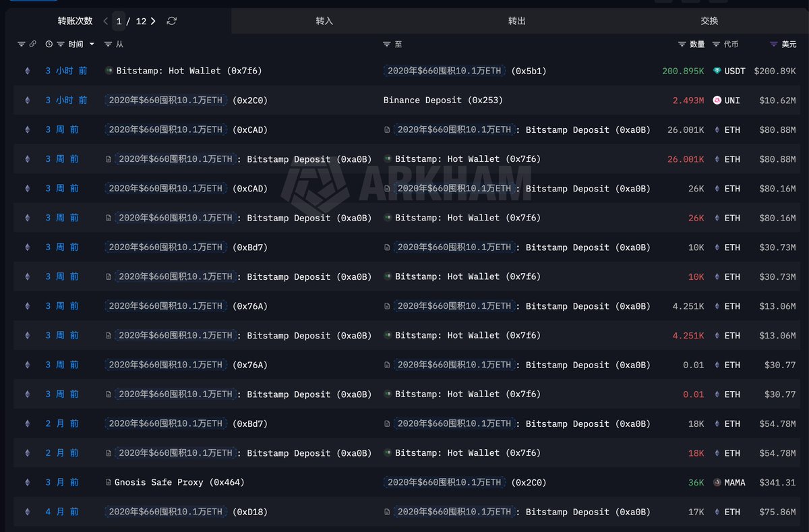Click the ETH token icon in the white 4.251K row

click(717, 306)
